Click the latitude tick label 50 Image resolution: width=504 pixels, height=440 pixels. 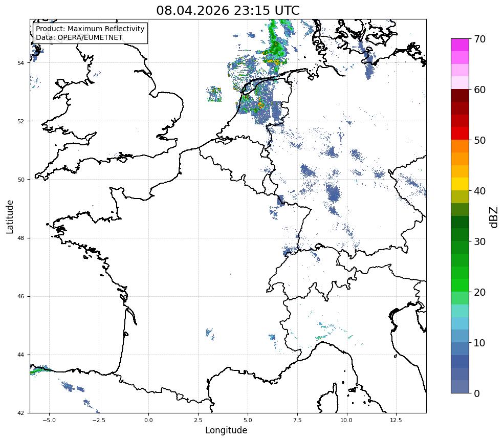20,180
